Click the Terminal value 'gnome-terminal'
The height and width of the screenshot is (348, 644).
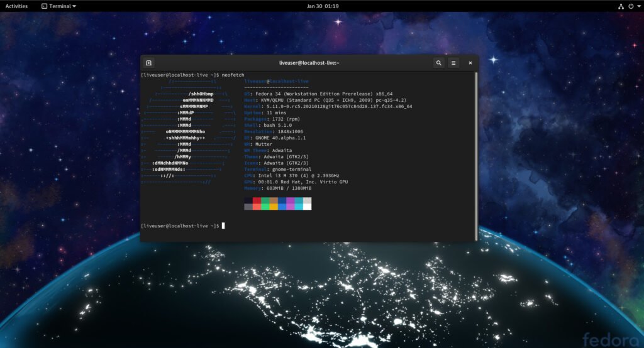(x=292, y=169)
